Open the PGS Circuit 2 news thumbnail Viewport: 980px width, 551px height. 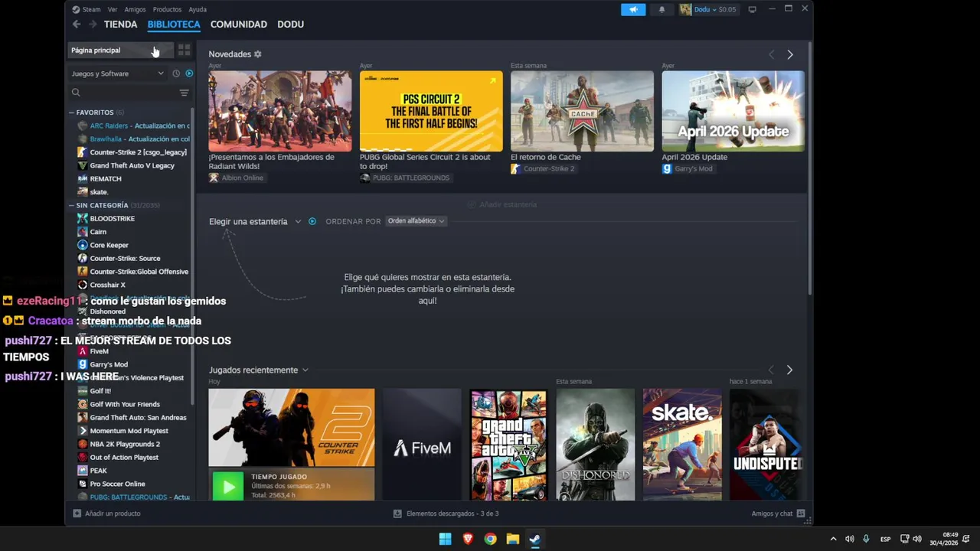click(x=431, y=111)
